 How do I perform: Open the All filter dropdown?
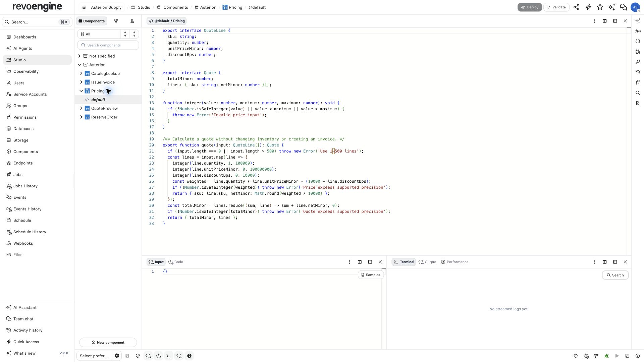click(x=99, y=34)
